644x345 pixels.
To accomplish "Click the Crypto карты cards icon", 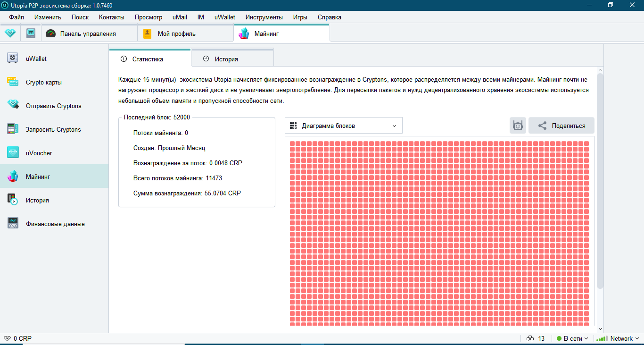I will tap(13, 82).
